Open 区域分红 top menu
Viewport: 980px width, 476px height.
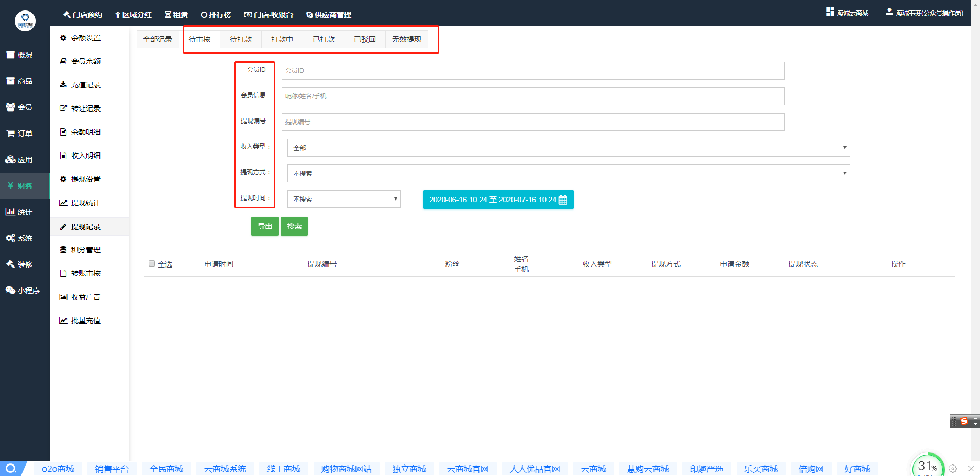coord(133,15)
